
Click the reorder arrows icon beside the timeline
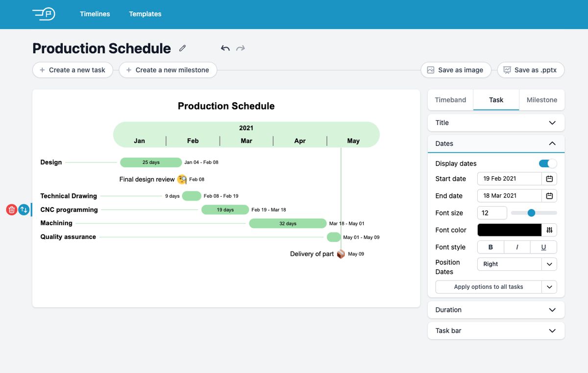click(24, 210)
